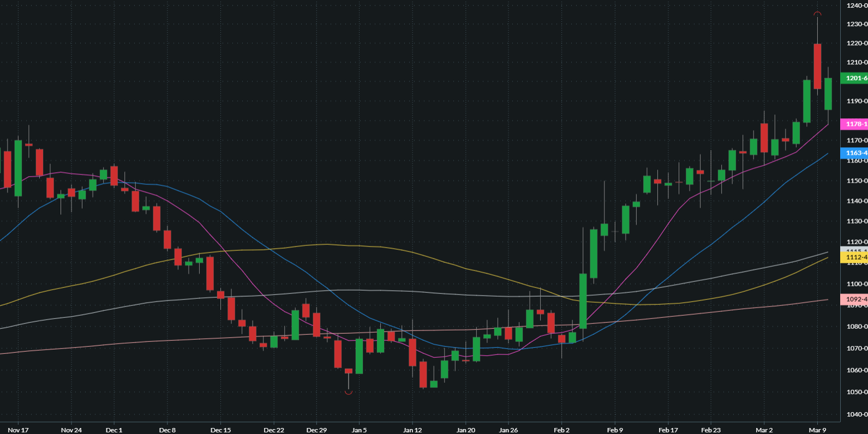868x434 pixels.
Task: Click the Feb 23 date label
Action: tap(711, 430)
